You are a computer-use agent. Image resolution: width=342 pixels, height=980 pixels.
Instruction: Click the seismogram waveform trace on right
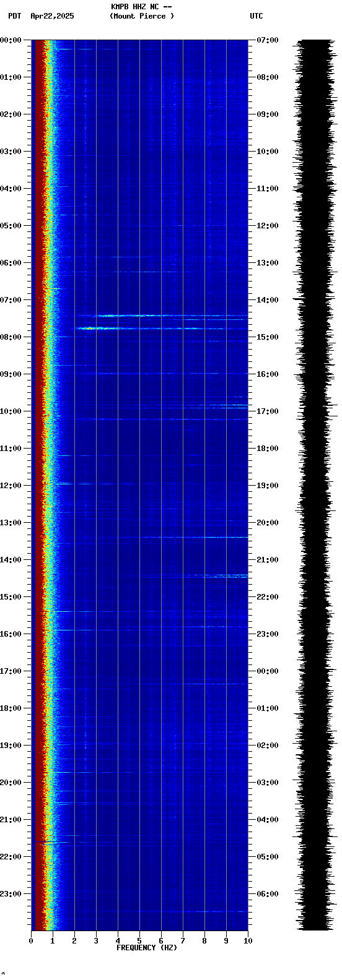315,485
